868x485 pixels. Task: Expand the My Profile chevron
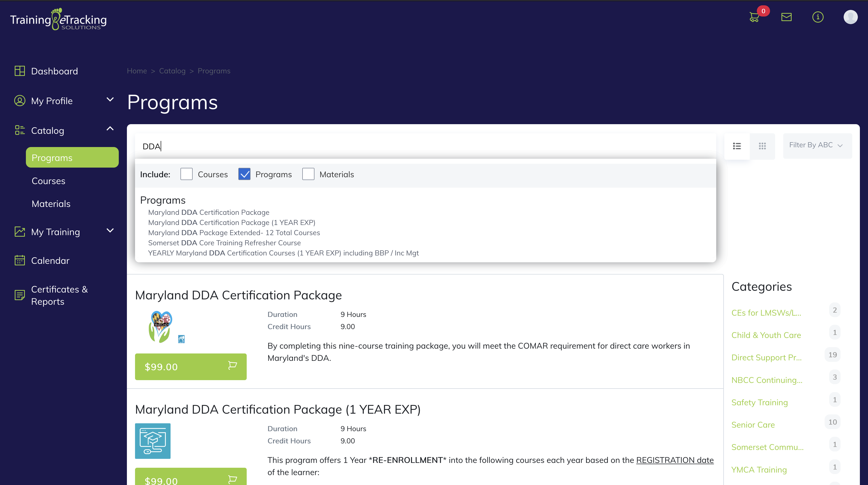click(110, 100)
